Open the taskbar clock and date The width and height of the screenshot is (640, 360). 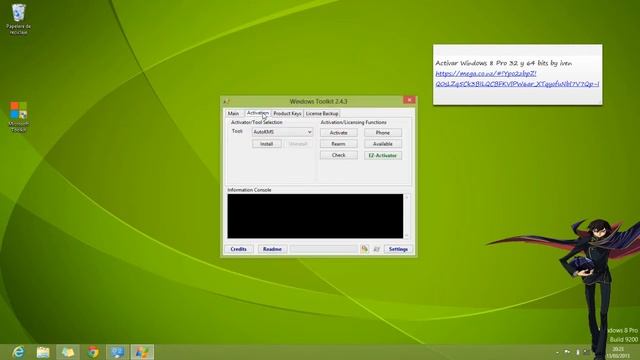pos(618,352)
